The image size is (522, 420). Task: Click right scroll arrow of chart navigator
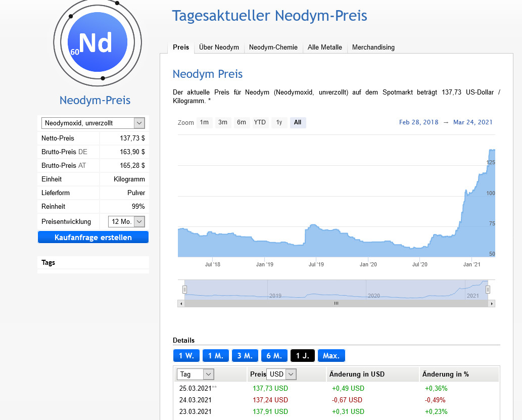click(x=492, y=303)
